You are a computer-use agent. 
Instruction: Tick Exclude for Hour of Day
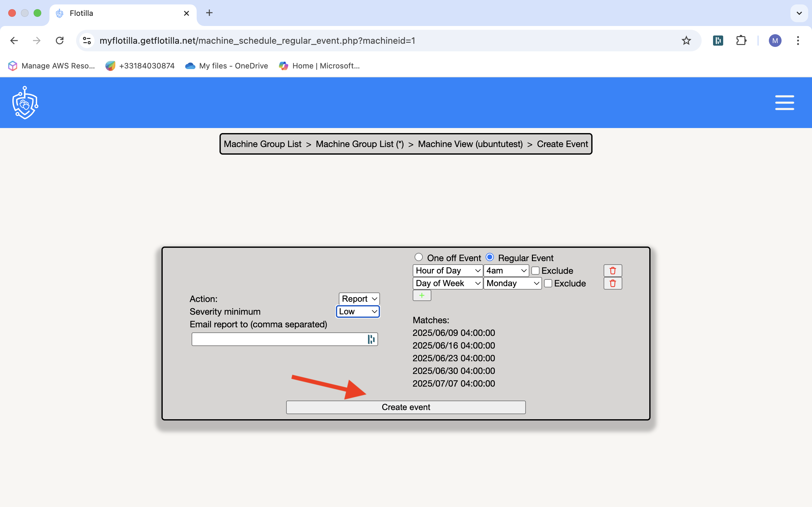[x=535, y=271]
